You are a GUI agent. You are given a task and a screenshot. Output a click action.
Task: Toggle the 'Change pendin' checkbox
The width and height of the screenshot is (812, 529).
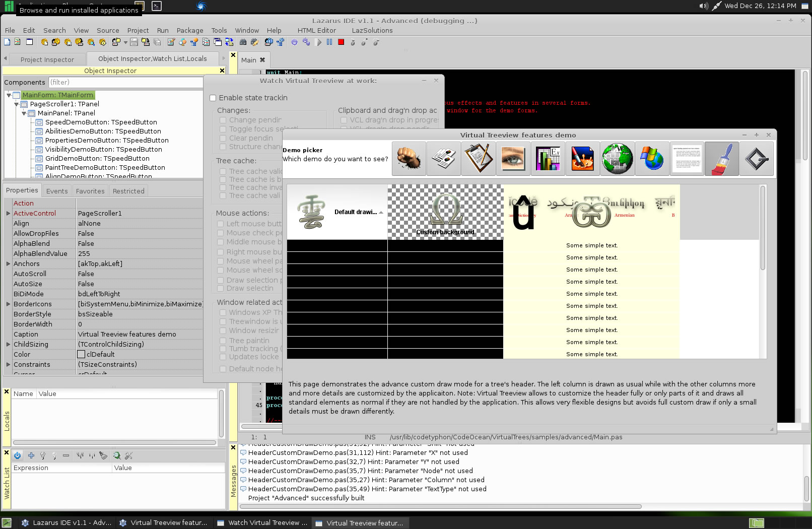click(x=223, y=120)
